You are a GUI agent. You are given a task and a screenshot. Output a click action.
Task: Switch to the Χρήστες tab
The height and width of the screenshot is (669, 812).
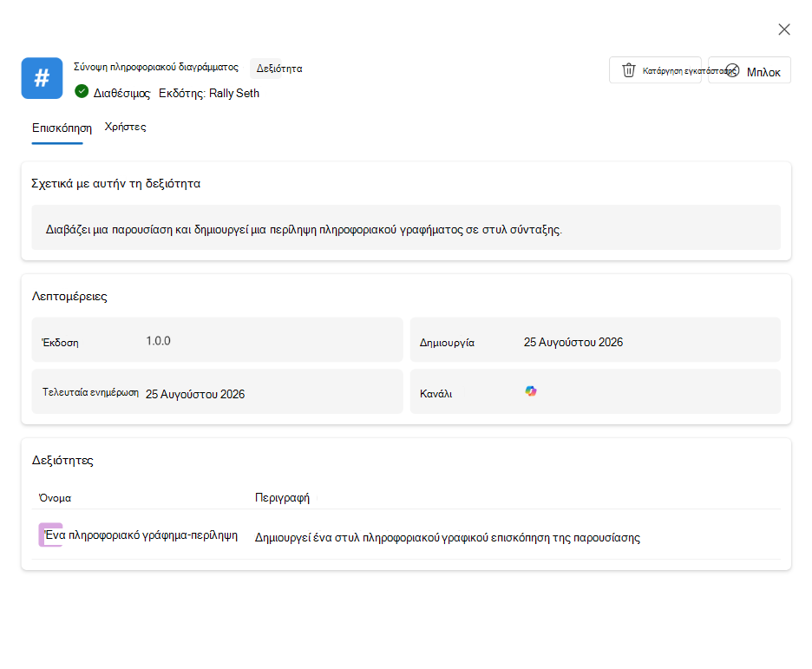click(x=125, y=127)
